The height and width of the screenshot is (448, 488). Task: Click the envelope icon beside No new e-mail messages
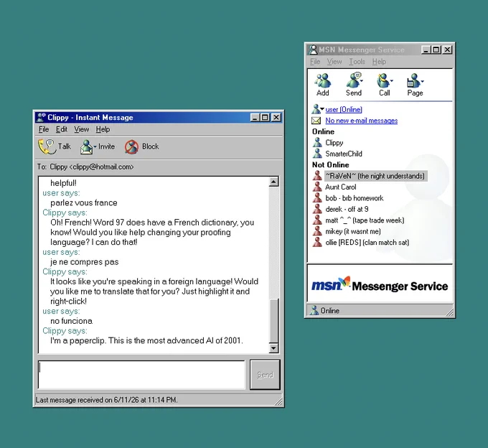point(316,121)
